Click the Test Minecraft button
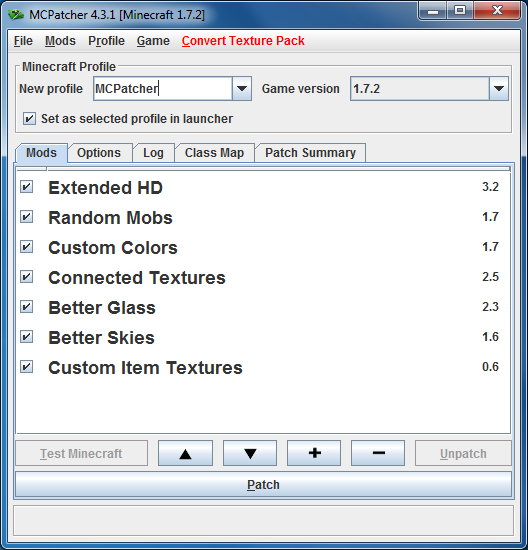 coord(81,453)
